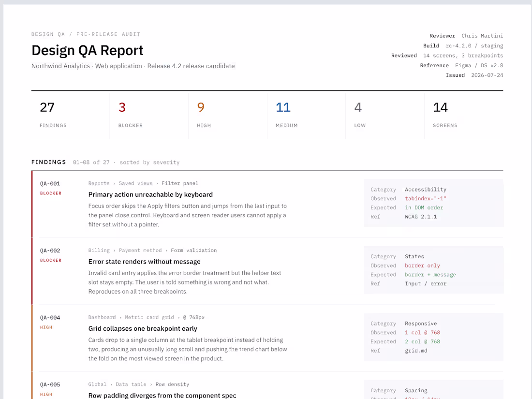The image size is (532, 399).
Task: Click finding ID QA-001
Action: pos(50,184)
